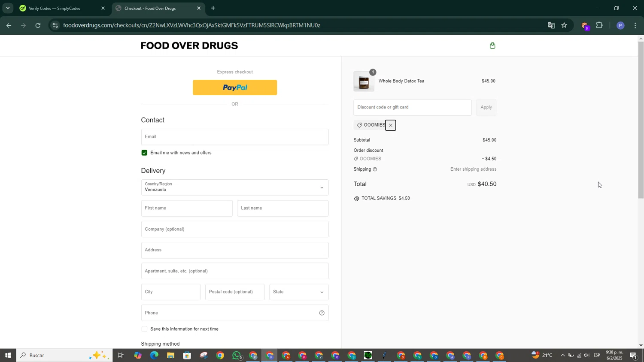Open the State dropdown

[x=299, y=292]
